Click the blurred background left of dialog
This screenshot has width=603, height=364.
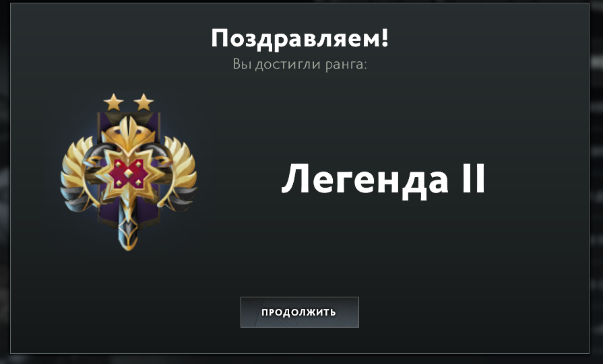tap(5, 182)
